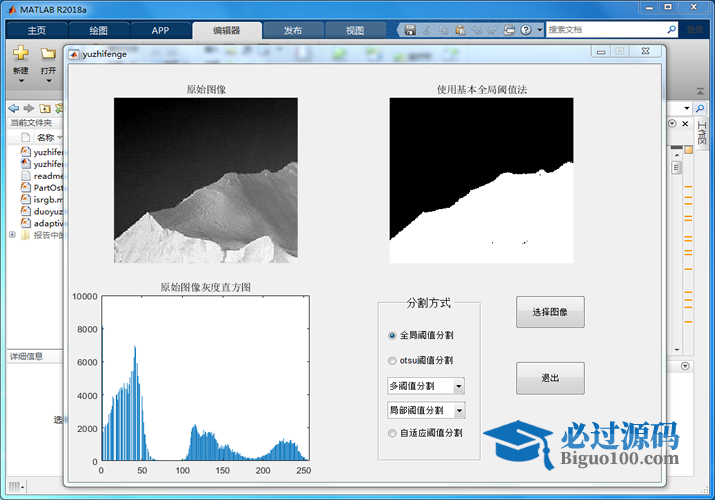Click the 登录 sign-in link in MATLAB

[x=695, y=30]
